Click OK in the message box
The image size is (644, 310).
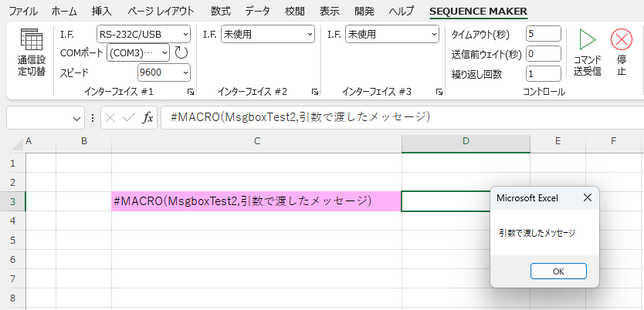[x=558, y=271]
